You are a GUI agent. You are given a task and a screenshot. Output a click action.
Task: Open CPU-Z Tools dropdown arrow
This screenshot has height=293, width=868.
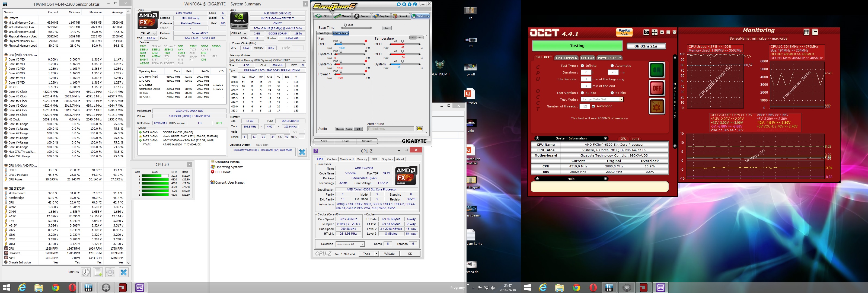pos(376,254)
